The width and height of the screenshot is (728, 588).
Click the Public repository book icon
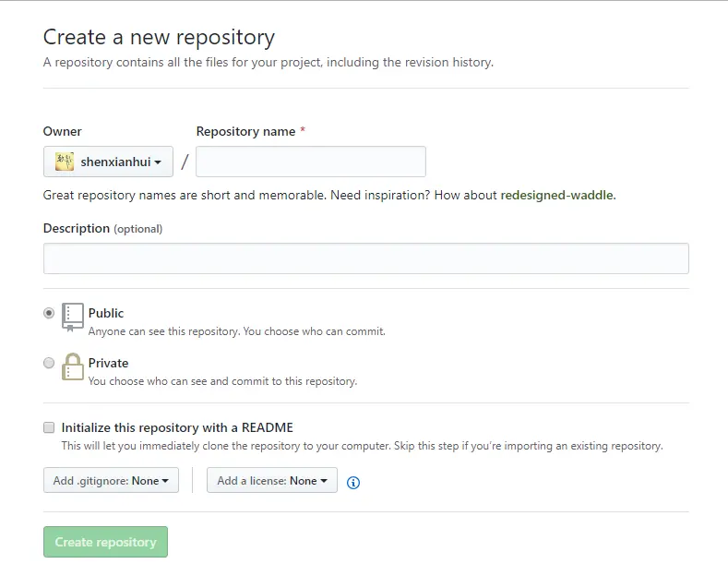click(73, 316)
